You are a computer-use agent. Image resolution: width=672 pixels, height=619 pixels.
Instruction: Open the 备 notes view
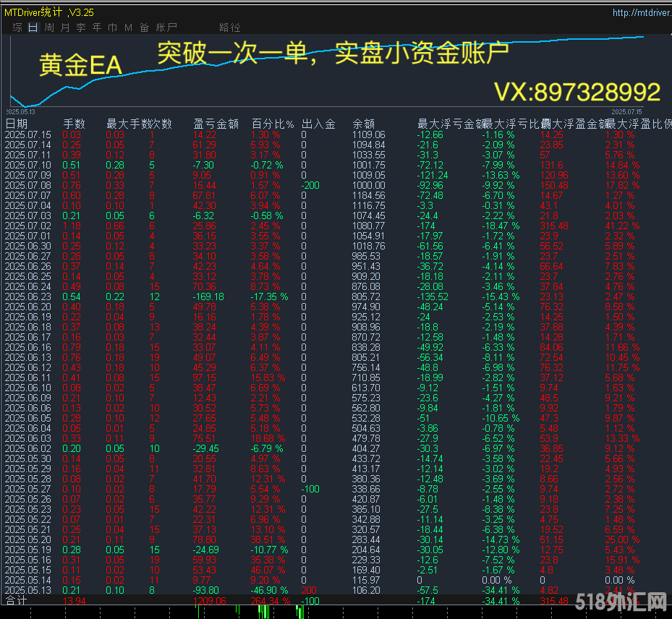pyautogui.click(x=143, y=27)
